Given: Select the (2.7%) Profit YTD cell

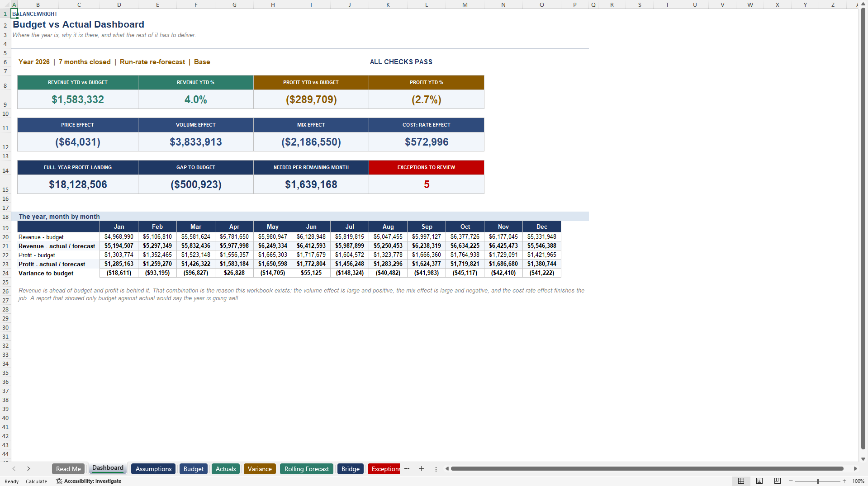Looking at the screenshot, I should (427, 99).
